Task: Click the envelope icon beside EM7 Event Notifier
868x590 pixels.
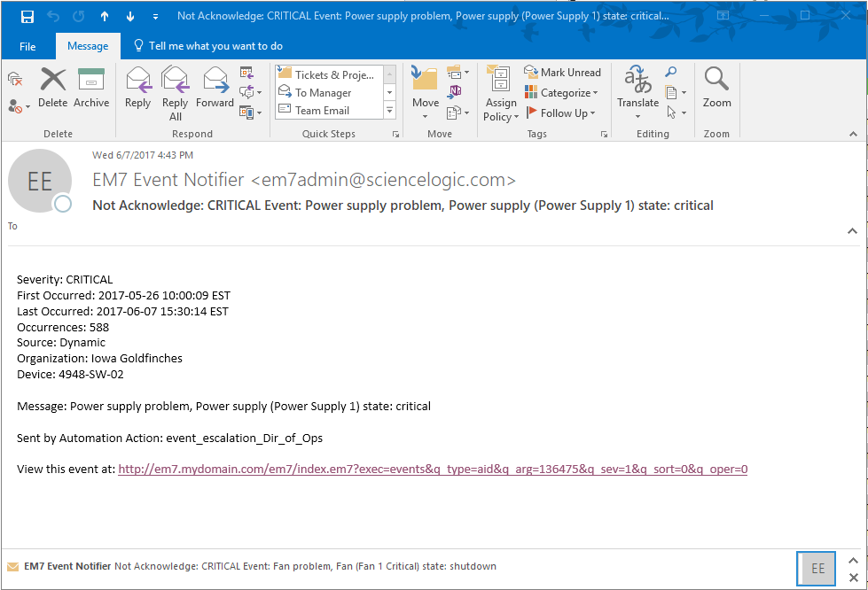Action: pyautogui.click(x=12, y=567)
